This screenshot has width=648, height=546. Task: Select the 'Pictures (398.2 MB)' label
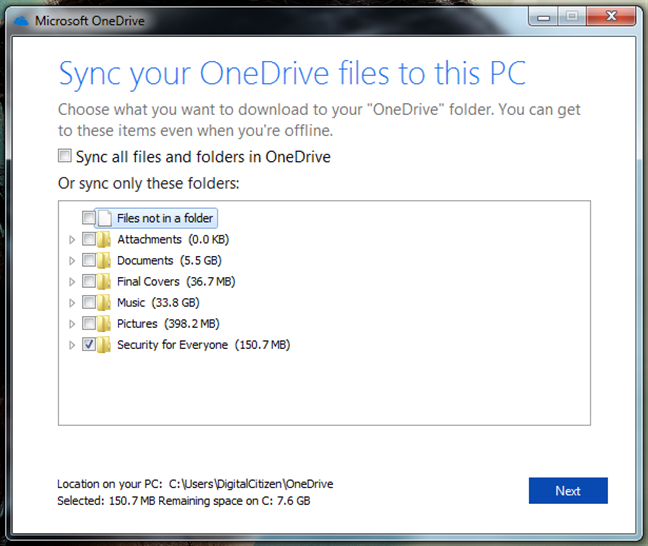168,324
